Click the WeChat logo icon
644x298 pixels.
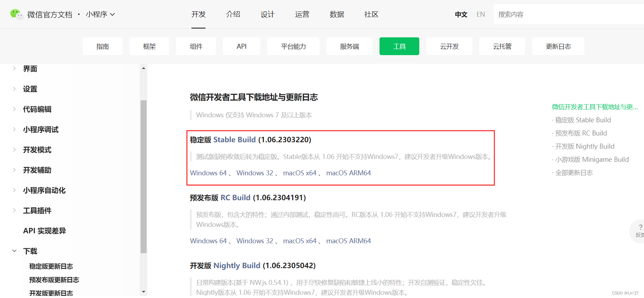pyautogui.click(x=16, y=14)
